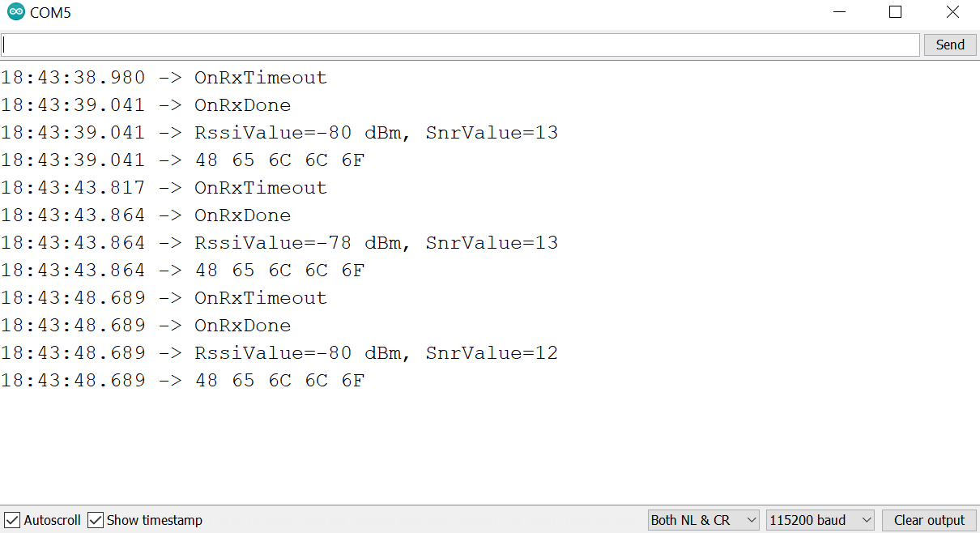This screenshot has height=533, width=980.
Task: Click the last hex payload line at 18:43:48.689
Action: (183, 381)
